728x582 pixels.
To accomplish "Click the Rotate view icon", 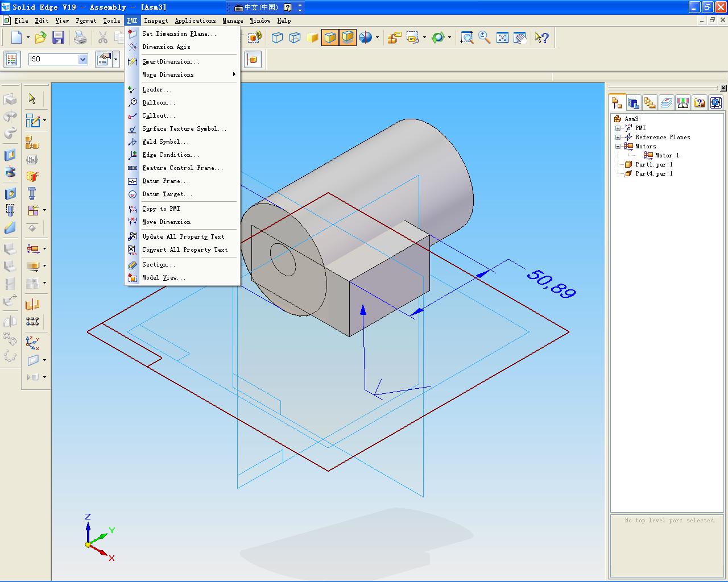I will (437, 38).
